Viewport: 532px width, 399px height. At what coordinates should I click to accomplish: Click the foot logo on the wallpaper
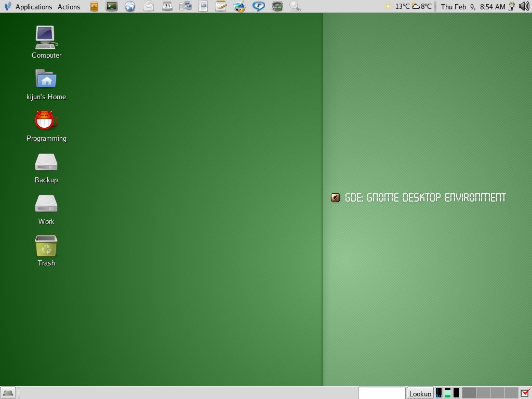point(335,197)
